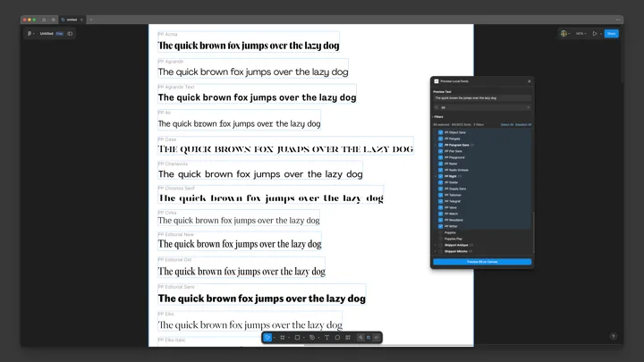Image resolution: width=644 pixels, height=362 pixels.
Task: Open the help question mark icon
Action: tap(613, 336)
